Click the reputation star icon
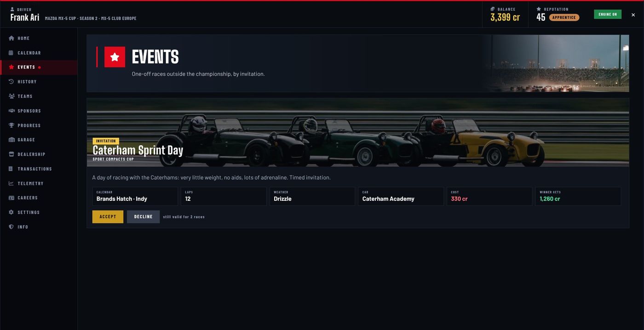The image size is (644, 330). tap(539, 9)
